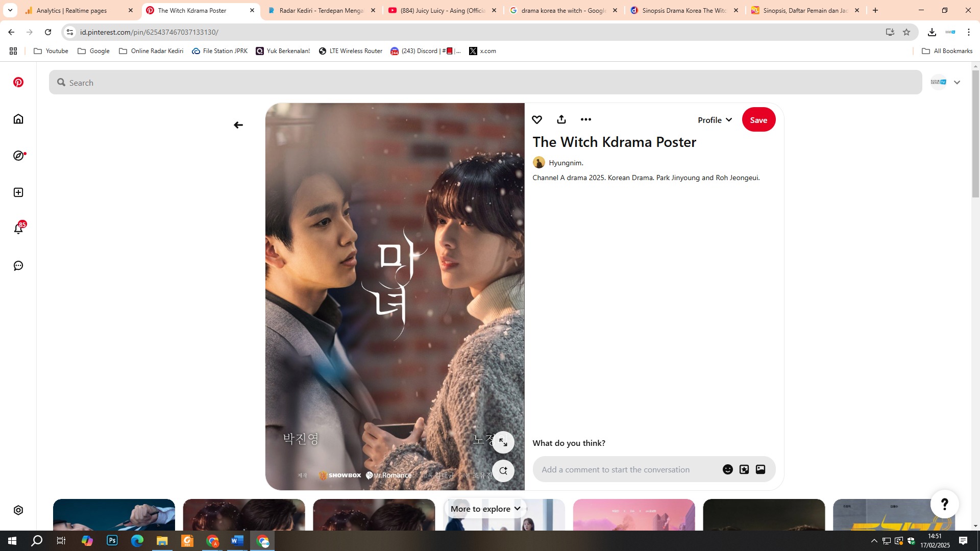Click the help question mark button
The width and height of the screenshot is (980, 551).
point(945,504)
